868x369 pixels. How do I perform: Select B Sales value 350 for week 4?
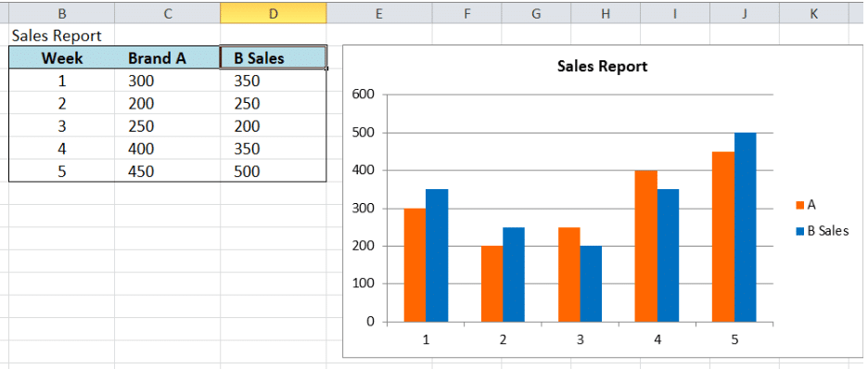[x=274, y=149]
